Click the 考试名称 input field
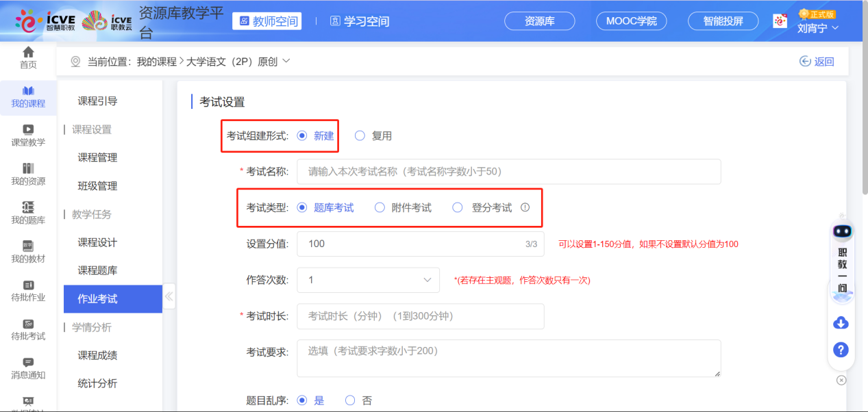Viewport: 868px width, 412px height. 508,172
